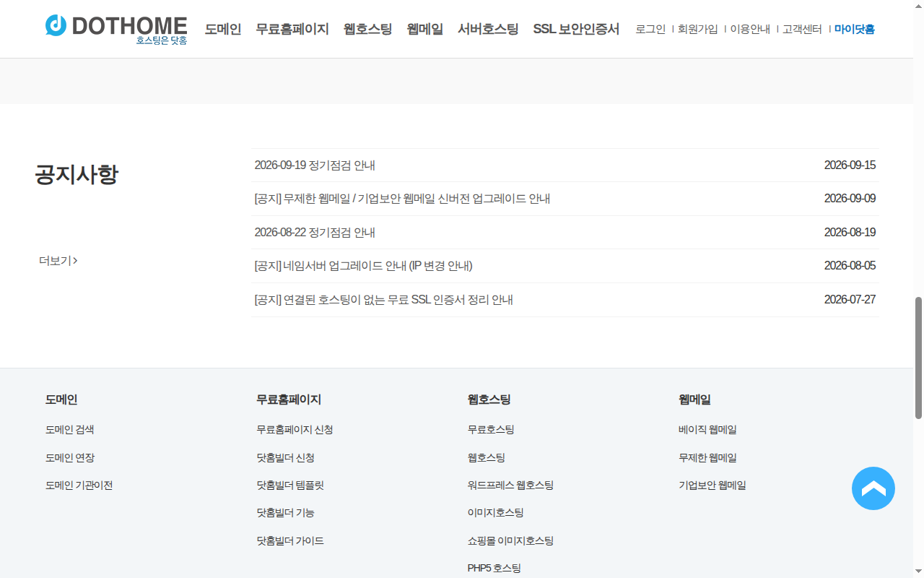Click the page vertical scrollbar thumb

(918, 358)
